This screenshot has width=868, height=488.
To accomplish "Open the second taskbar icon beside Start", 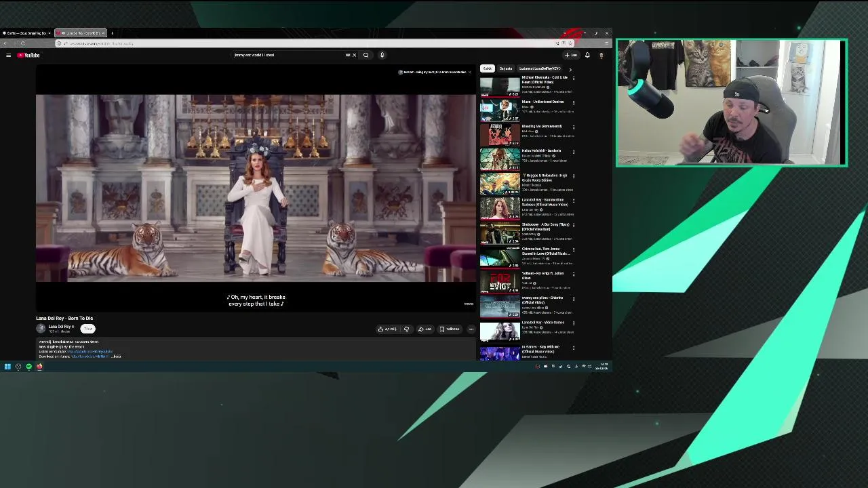I will (18, 367).
